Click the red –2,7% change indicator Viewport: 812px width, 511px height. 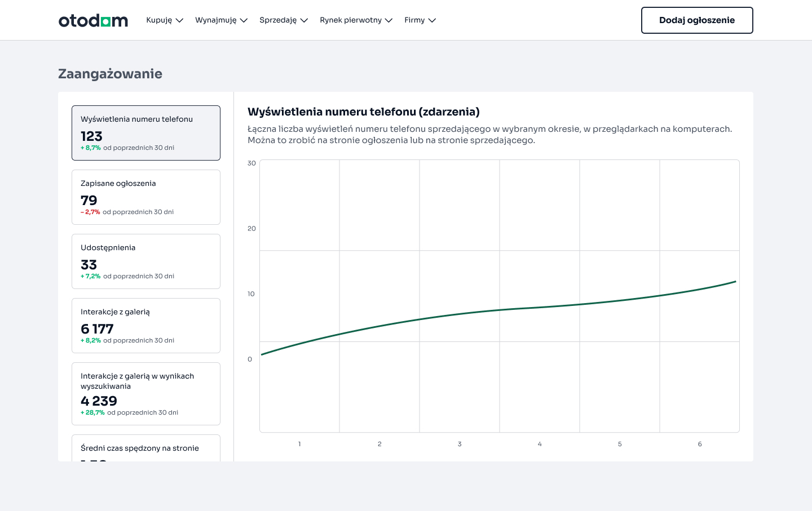(x=90, y=212)
